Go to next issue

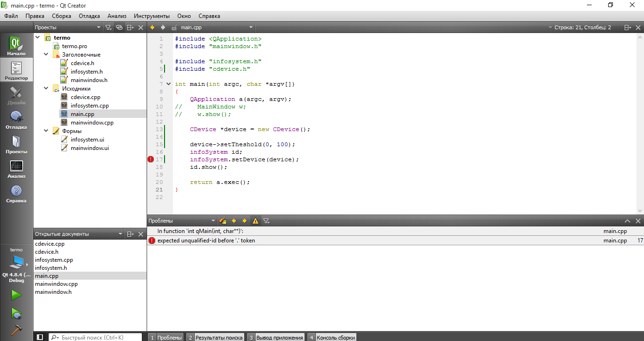pyautogui.click(x=245, y=221)
